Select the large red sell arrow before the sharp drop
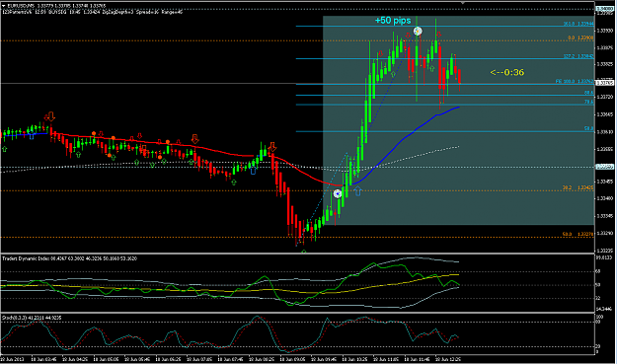The width and height of the screenshot is (617, 364). coord(271,147)
